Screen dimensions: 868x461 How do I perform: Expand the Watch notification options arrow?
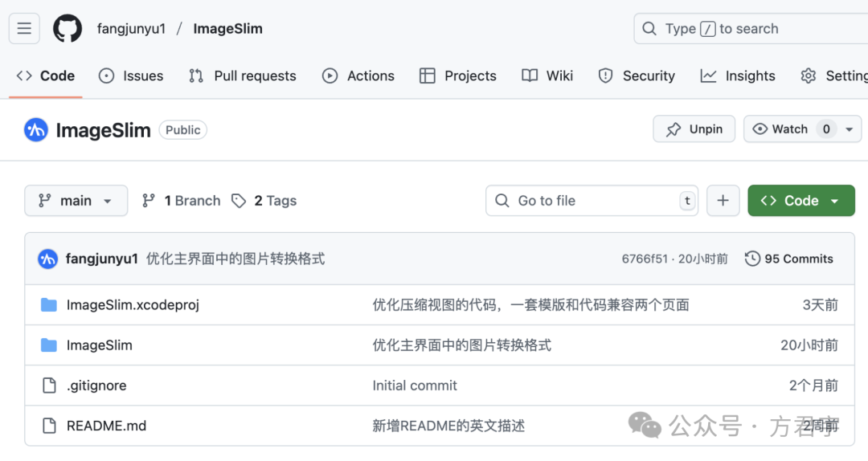[x=849, y=129]
